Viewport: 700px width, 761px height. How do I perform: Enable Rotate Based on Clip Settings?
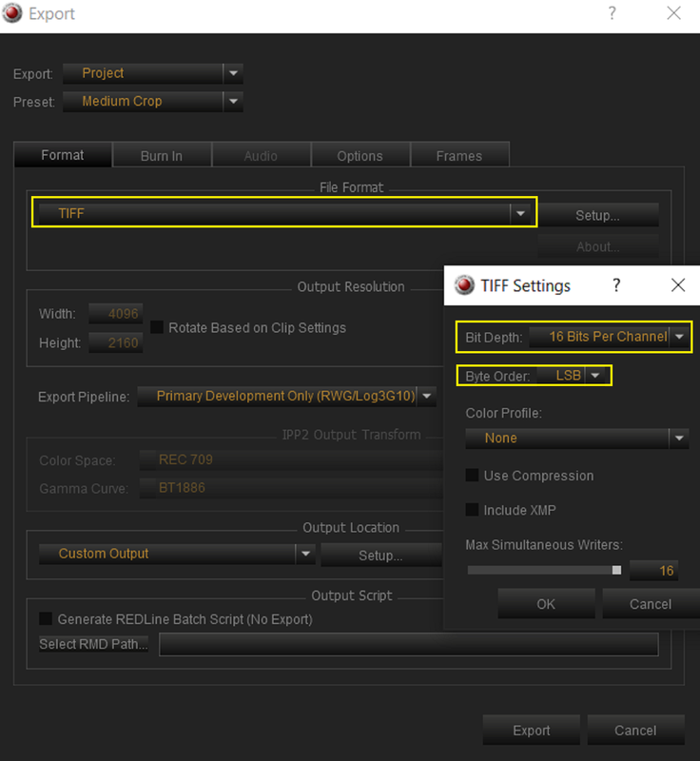[x=157, y=327]
